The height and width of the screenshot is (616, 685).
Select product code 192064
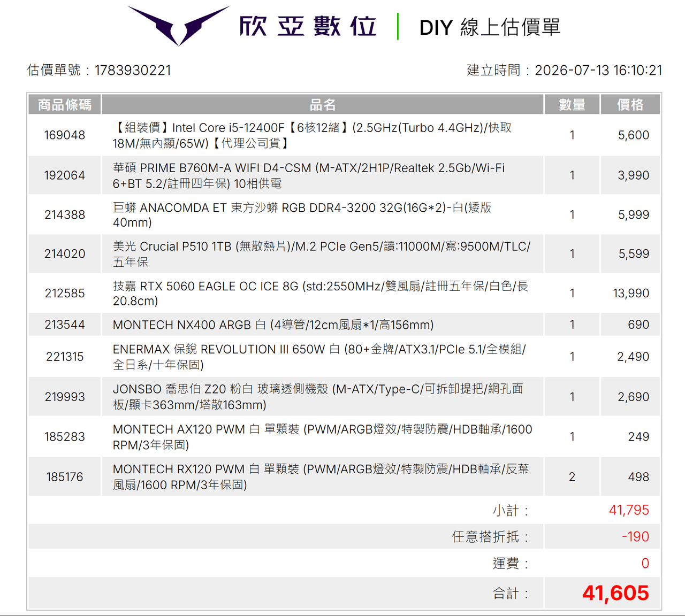65,175
